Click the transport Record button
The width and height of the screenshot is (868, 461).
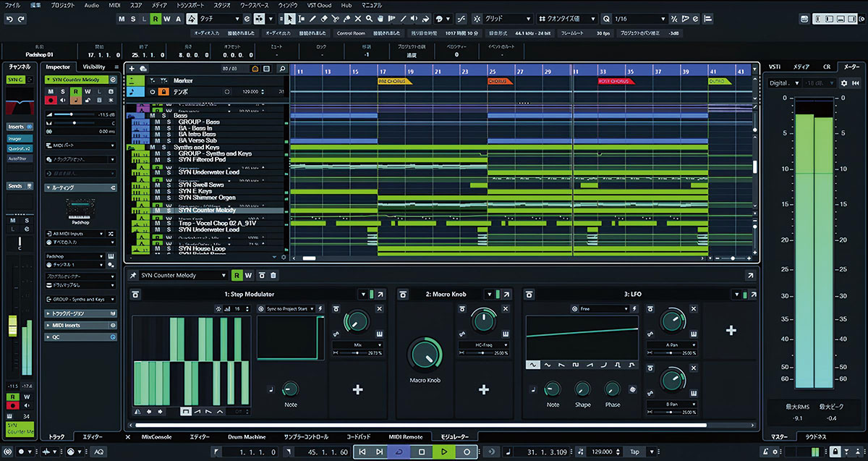coord(467,452)
